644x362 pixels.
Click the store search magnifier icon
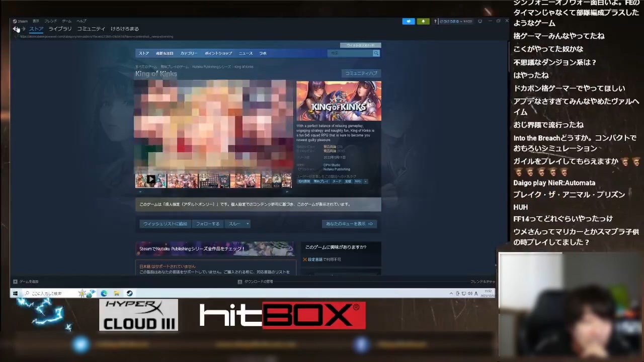click(376, 53)
